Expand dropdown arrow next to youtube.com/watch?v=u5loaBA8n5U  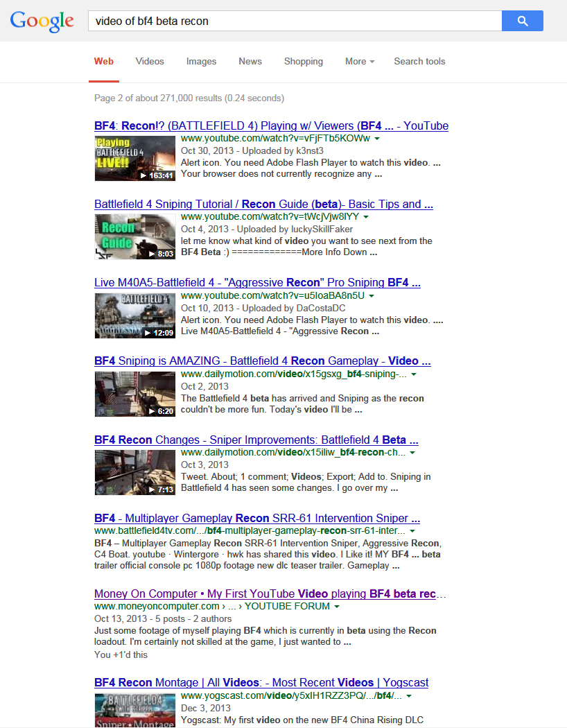[x=372, y=296]
